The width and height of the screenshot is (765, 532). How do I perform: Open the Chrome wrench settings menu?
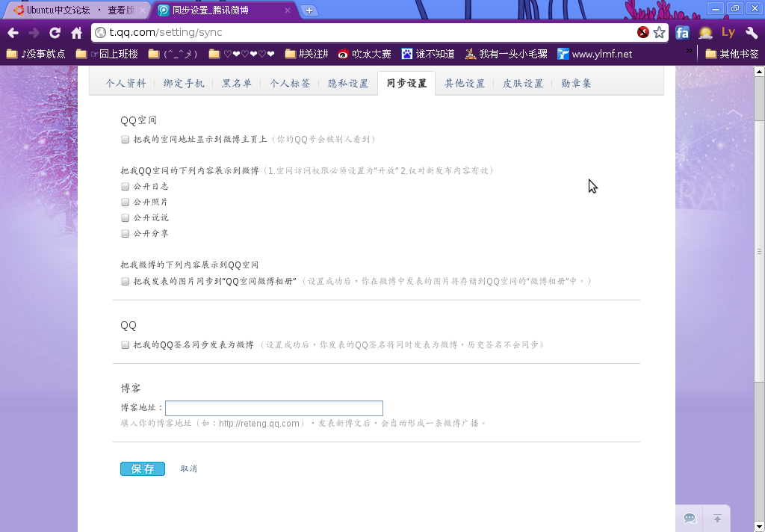coord(752,33)
